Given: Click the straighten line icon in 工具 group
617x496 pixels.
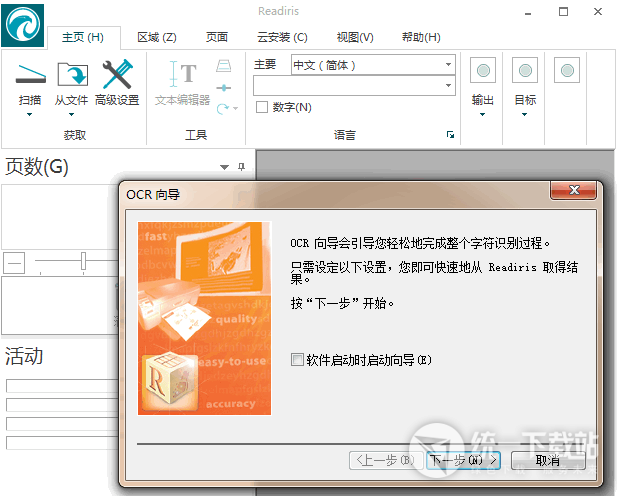Looking at the screenshot, I should (x=224, y=87).
